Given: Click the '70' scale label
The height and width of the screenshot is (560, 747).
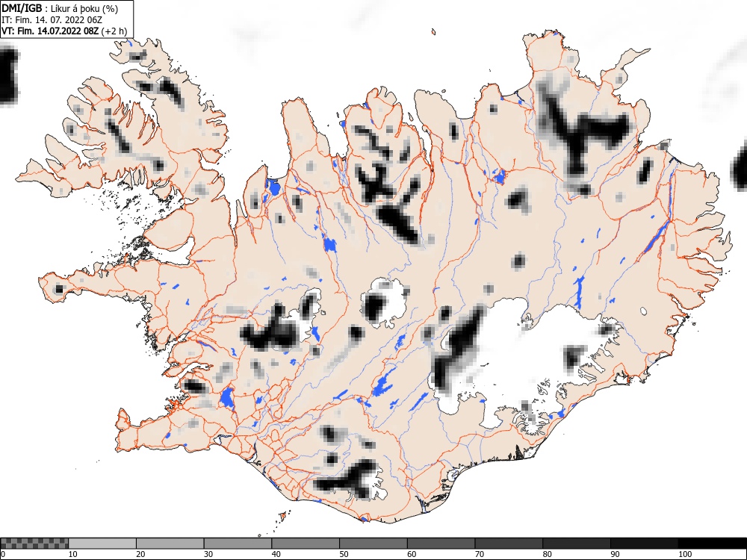Looking at the screenshot, I should (x=479, y=554).
